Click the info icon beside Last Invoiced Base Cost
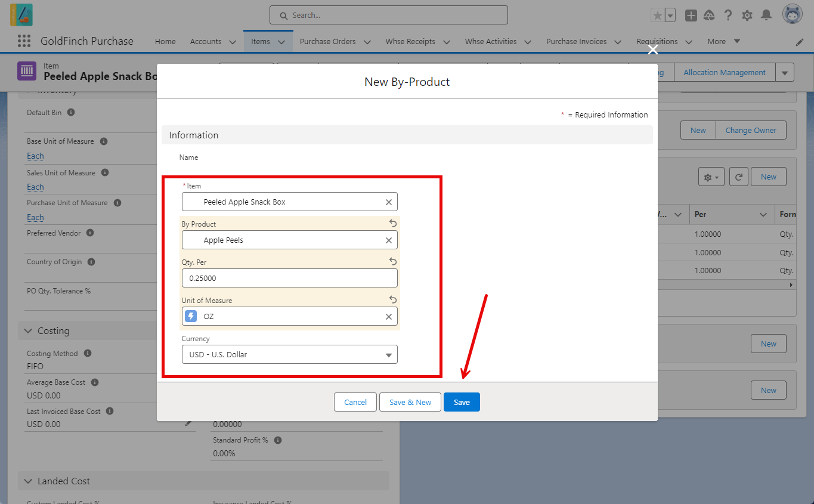Viewport: 814px width, 504px height. coord(110,411)
